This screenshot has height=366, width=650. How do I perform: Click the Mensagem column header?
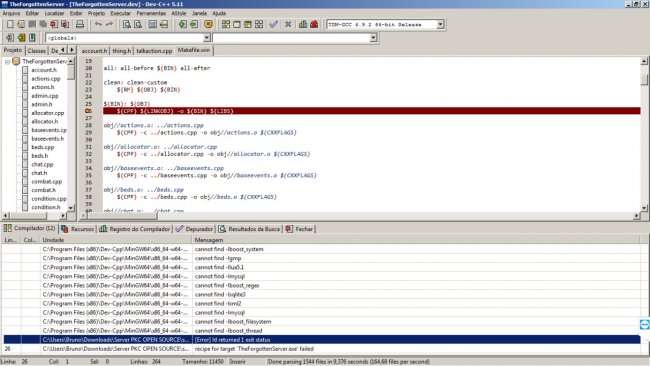(x=416, y=240)
